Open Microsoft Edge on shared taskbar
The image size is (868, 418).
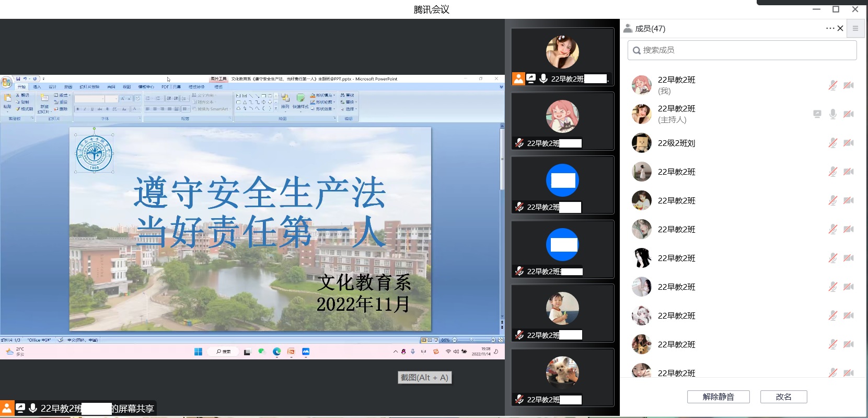276,352
